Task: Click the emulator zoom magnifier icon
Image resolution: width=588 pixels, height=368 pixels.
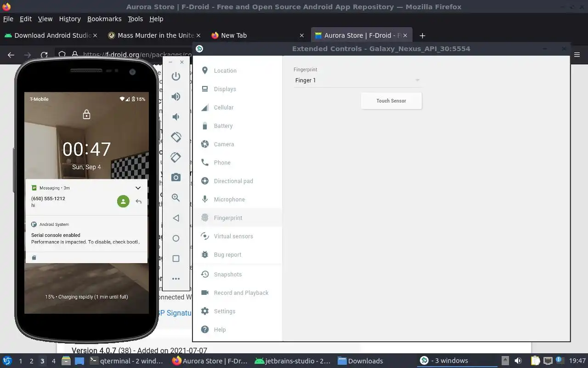Action: click(x=176, y=198)
